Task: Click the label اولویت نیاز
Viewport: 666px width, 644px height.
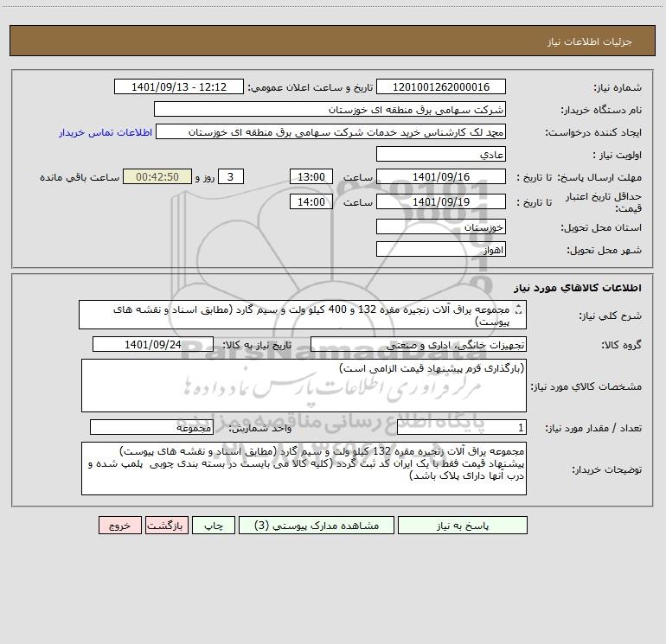Action: [618, 155]
